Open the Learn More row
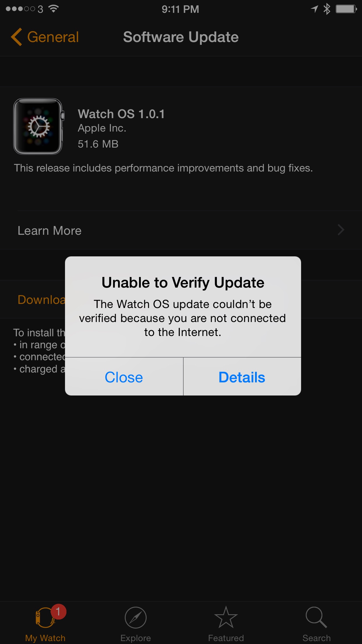 coord(181,230)
